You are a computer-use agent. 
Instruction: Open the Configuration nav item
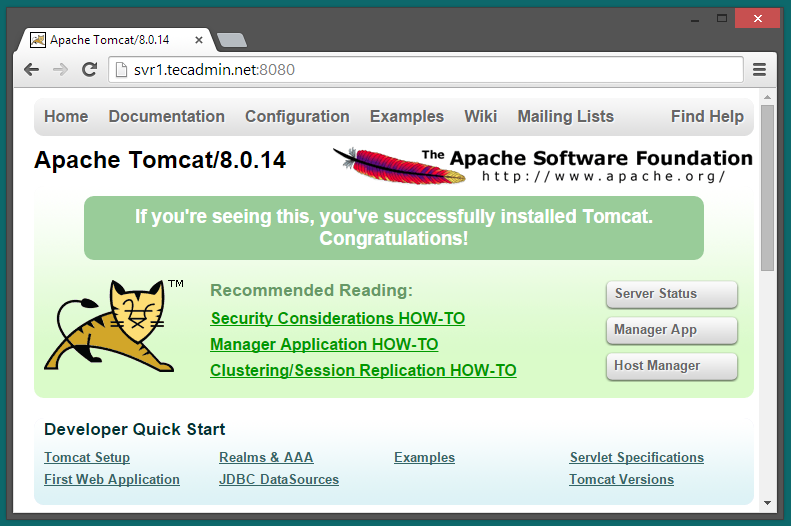click(297, 116)
